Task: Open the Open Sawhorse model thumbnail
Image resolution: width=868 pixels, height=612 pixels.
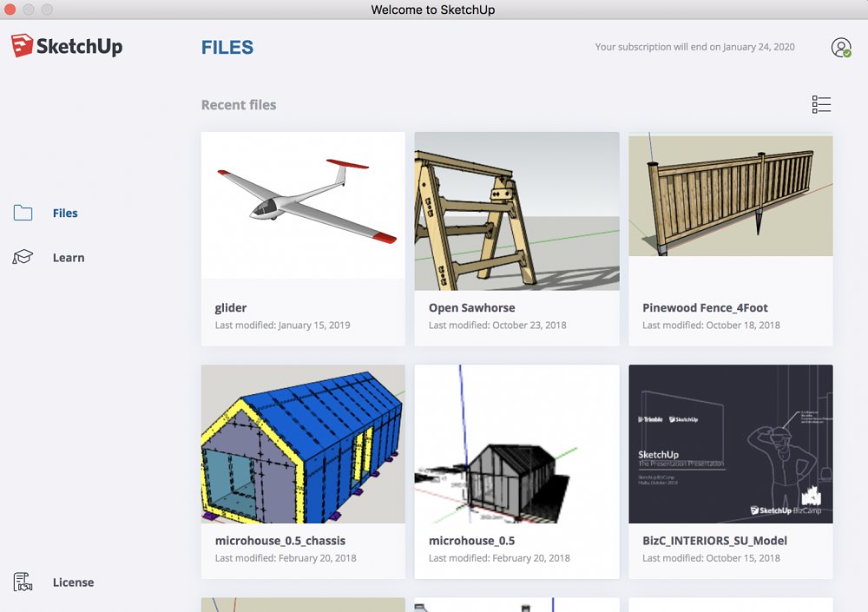Action: [516, 211]
